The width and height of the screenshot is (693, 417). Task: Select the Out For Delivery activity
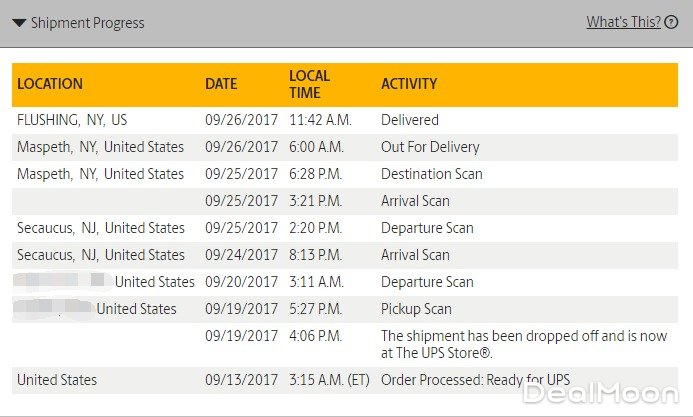pos(430,147)
